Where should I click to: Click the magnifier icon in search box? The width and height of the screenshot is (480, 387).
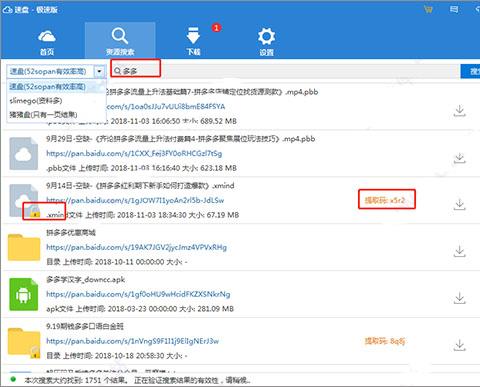(118, 71)
